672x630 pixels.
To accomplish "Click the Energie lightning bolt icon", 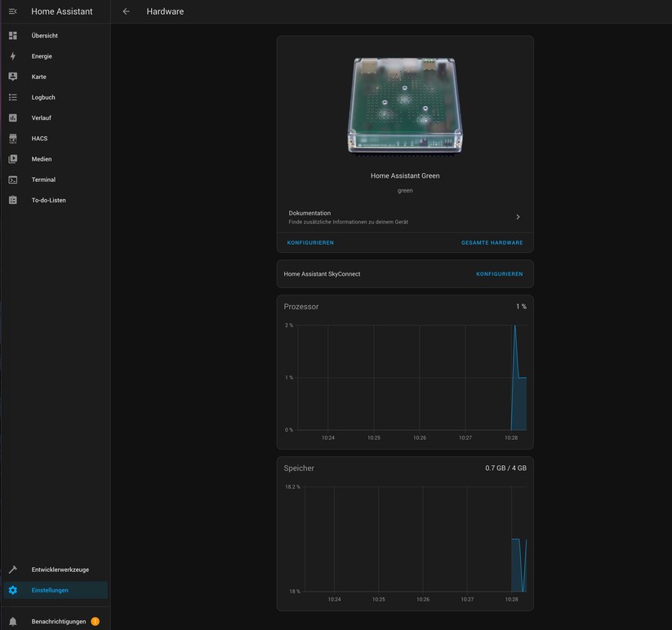I will (x=12, y=56).
